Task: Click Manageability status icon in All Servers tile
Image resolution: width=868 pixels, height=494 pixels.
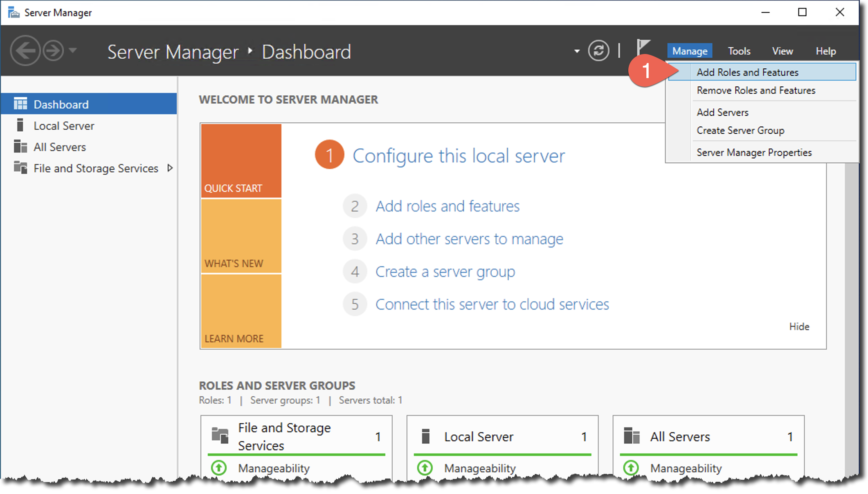Action: (x=631, y=467)
